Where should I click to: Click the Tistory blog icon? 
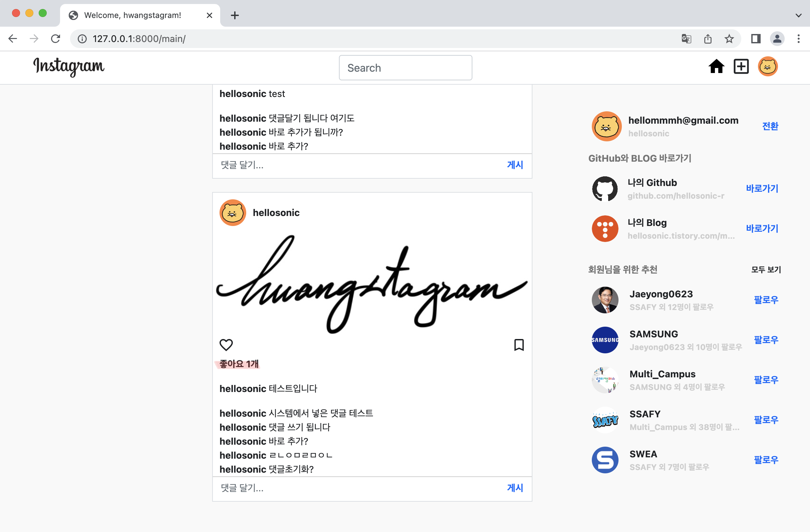point(605,229)
